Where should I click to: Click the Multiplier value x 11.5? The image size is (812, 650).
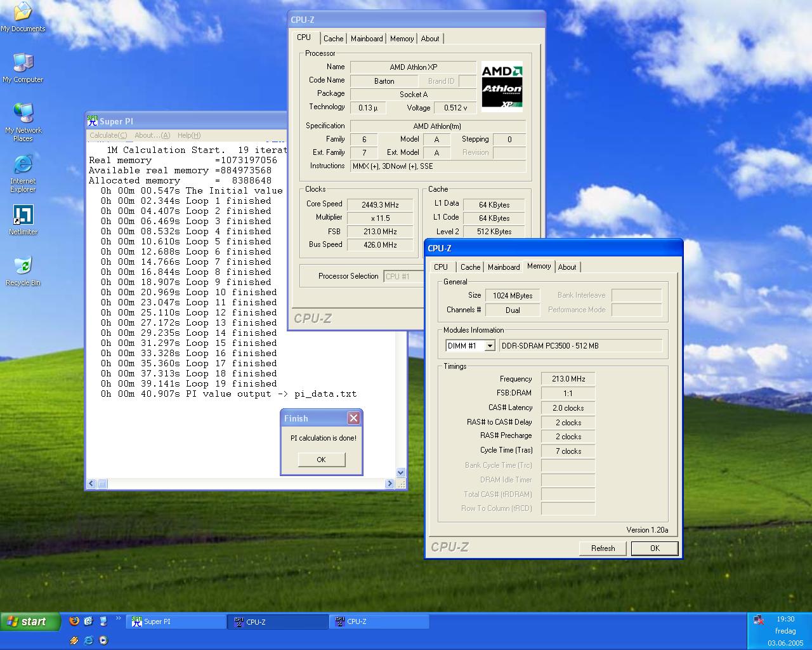380,218
